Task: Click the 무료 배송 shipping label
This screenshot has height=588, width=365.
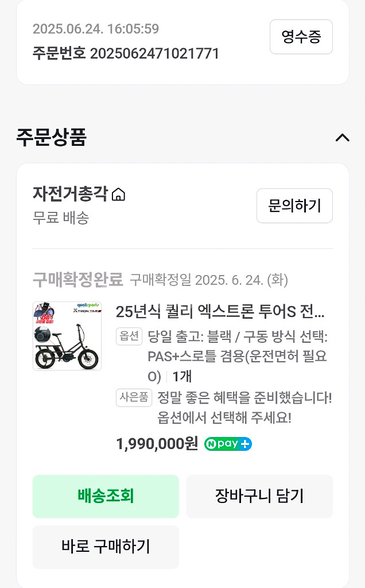Action: pos(61,218)
